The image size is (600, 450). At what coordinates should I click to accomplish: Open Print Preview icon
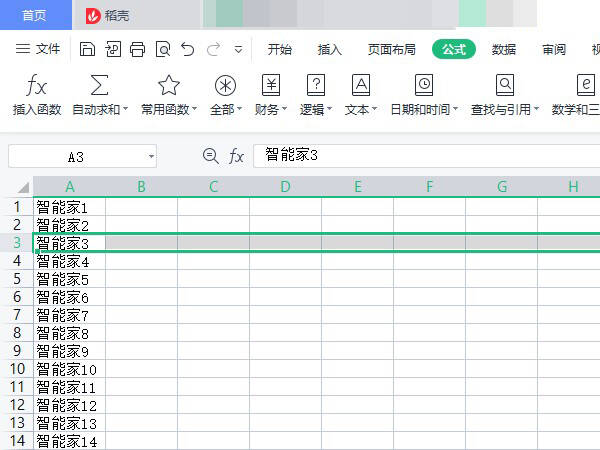pyautogui.click(x=163, y=49)
